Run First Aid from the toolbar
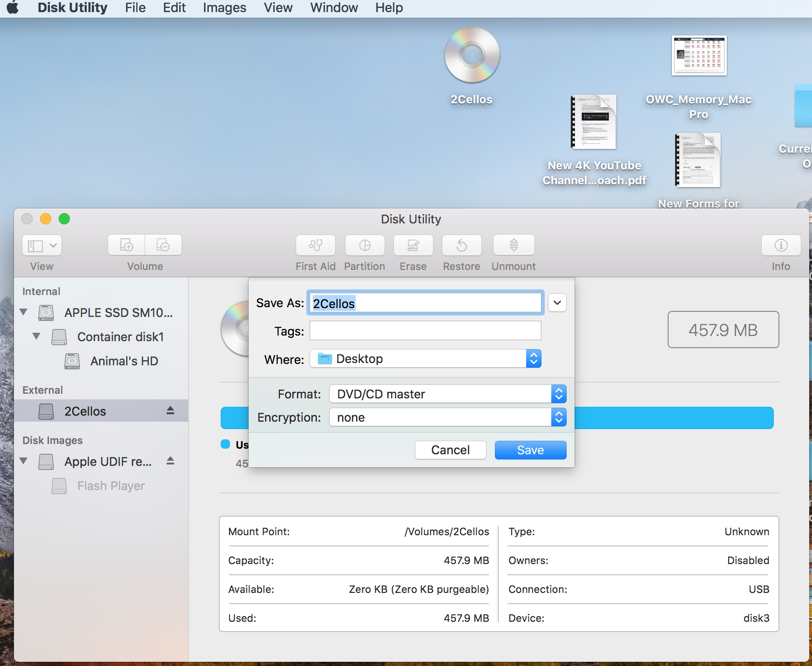 [x=316, y=245]
